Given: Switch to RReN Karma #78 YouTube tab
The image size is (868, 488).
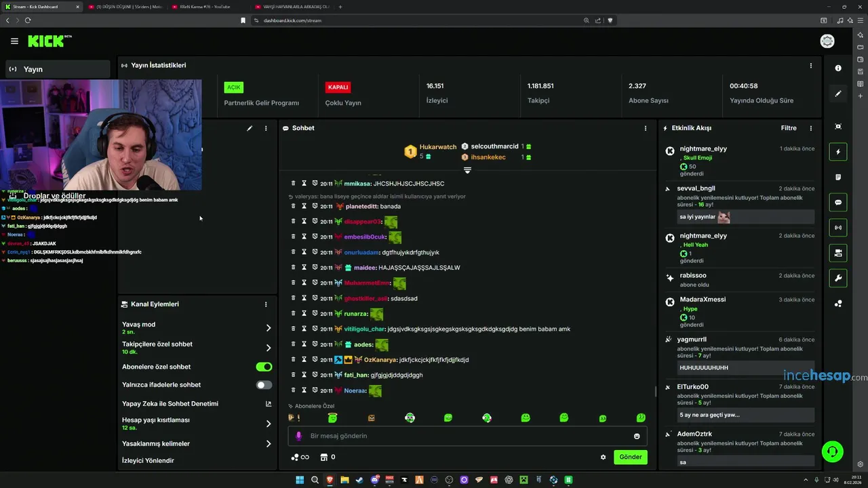Looking at the screenshot, I should tap(208, 7).
